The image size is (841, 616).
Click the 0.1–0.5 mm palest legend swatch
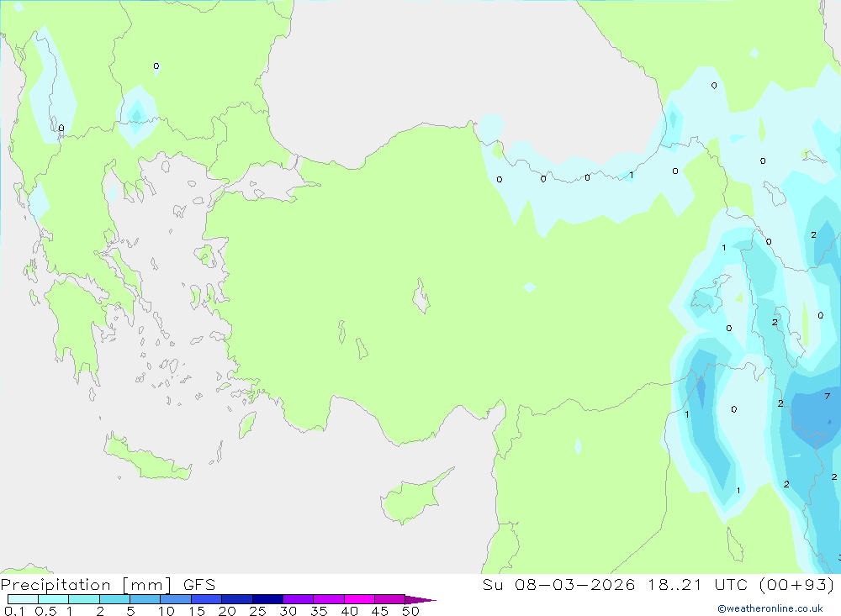23,599
